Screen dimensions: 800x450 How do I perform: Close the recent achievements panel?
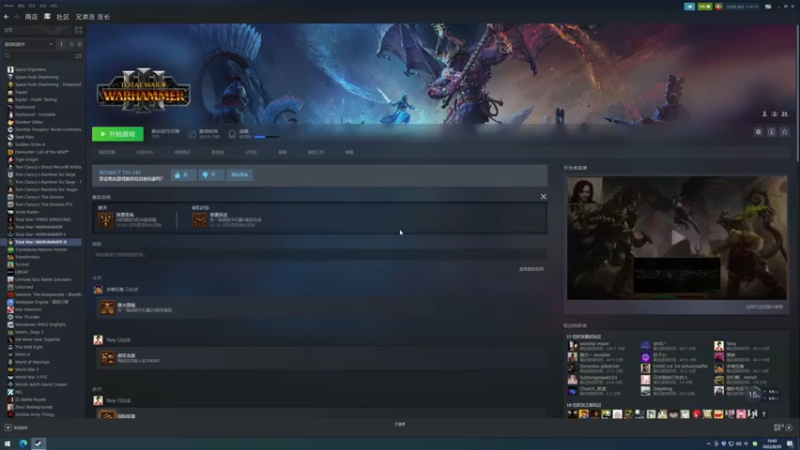(543, 196)
